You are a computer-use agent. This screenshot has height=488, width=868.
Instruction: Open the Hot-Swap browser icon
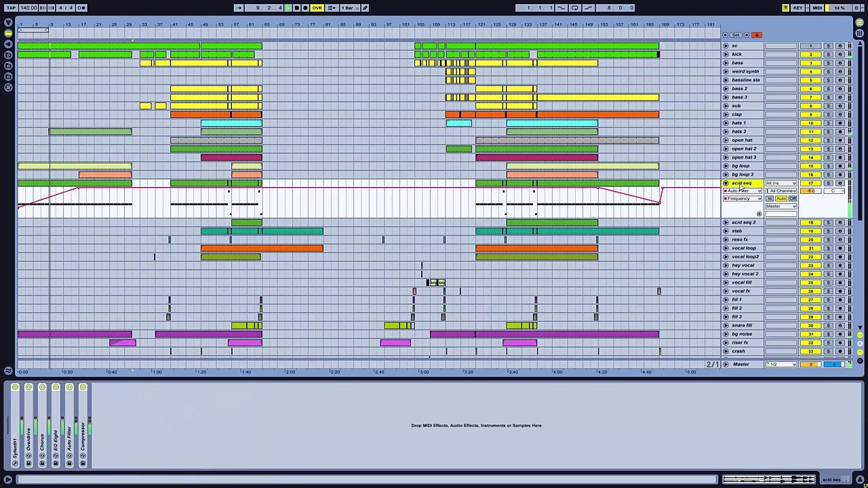click(8, 87)
